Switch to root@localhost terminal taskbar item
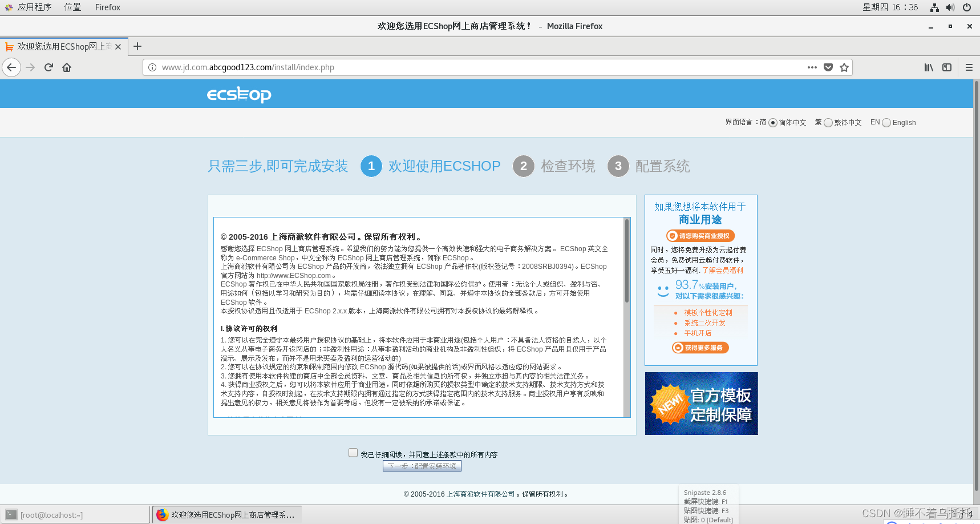The image size is (980, 524). tap(75, 515)
